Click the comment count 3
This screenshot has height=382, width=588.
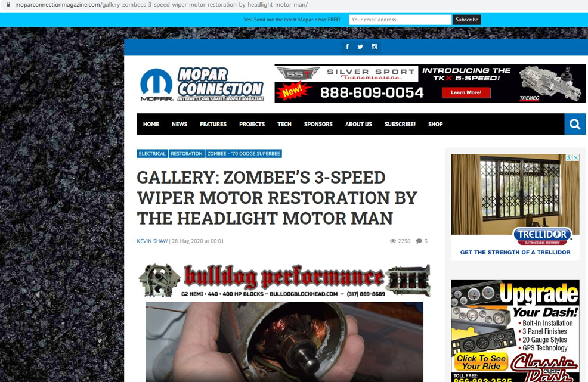426,241
